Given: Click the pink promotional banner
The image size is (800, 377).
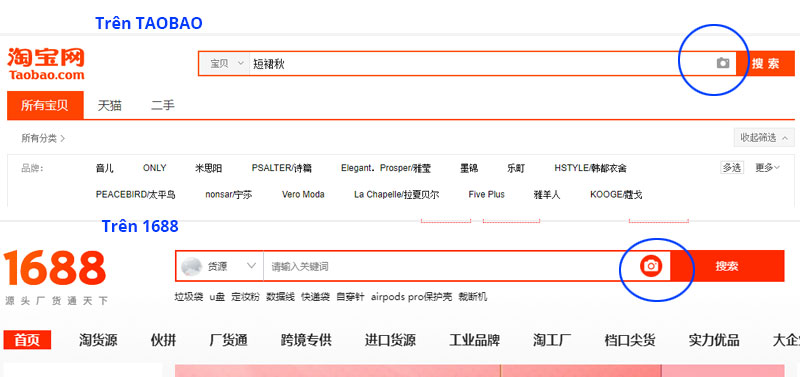Looking at the screenshot, I should click(x=480, y=371).
